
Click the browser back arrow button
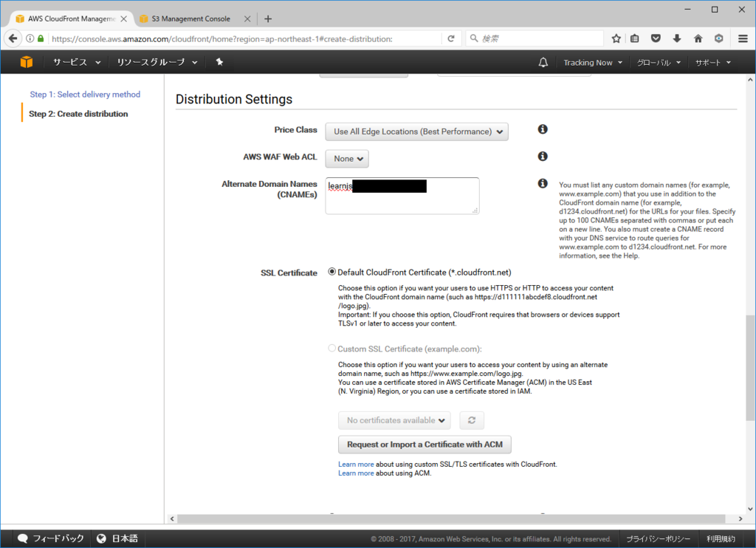point(13,38)
